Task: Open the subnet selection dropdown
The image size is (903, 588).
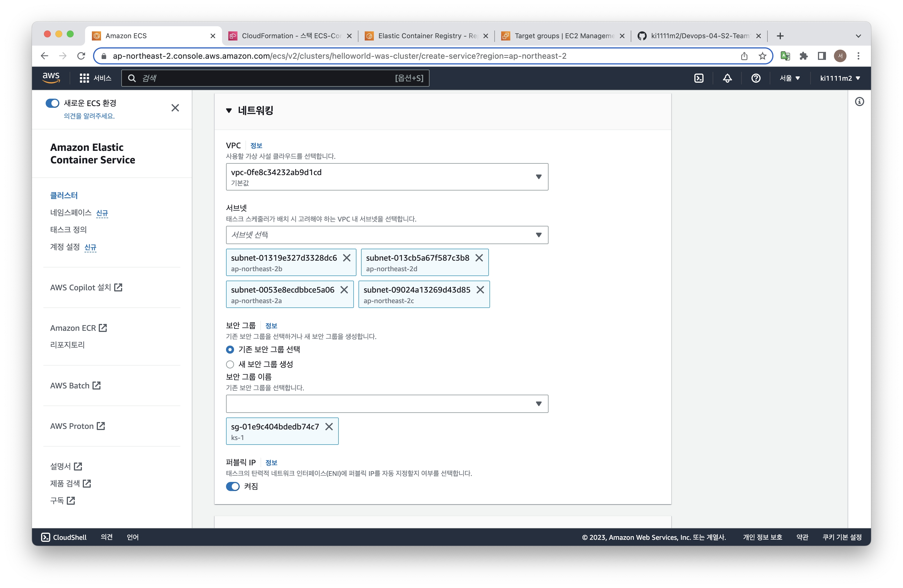Action: [387, 235]
